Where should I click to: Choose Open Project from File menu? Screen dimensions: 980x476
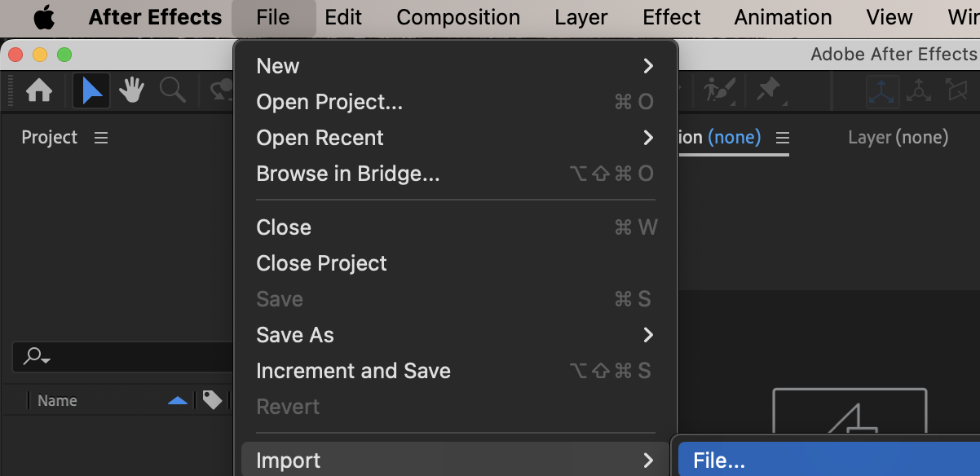(329, 102)
